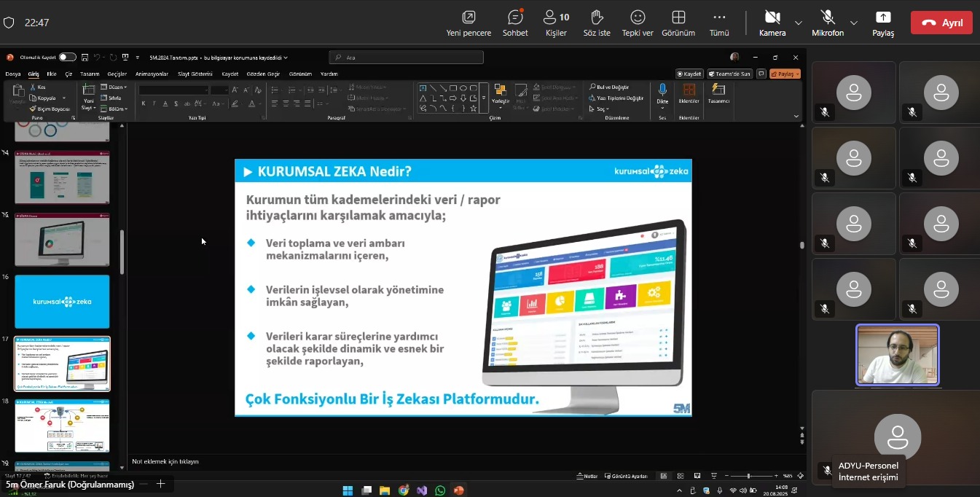
Task: Open Tümü more options menu
Action: point(719,23)
